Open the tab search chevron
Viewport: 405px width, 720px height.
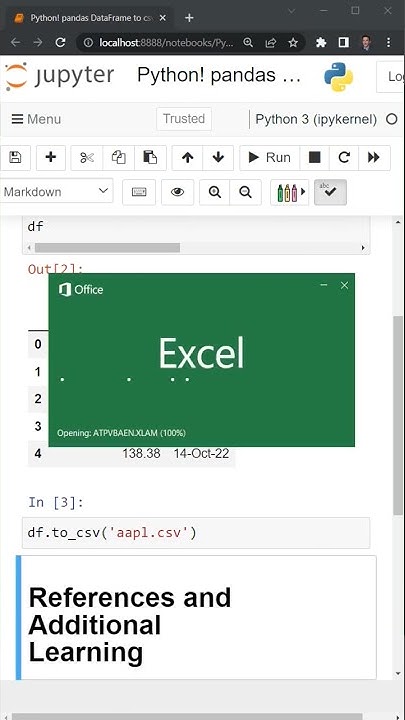point(291,11)
